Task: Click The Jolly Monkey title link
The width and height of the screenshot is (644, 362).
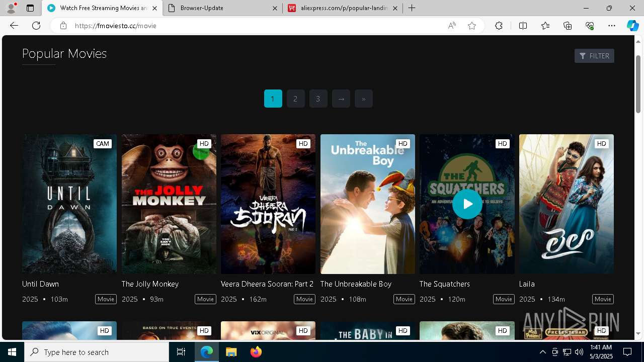Action: 150,284
